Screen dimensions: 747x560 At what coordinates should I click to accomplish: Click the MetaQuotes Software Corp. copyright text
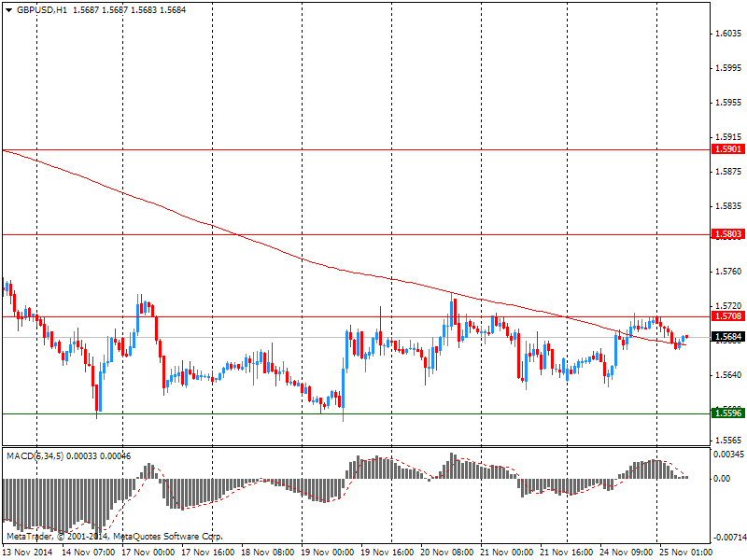click(x=167, y=537)
